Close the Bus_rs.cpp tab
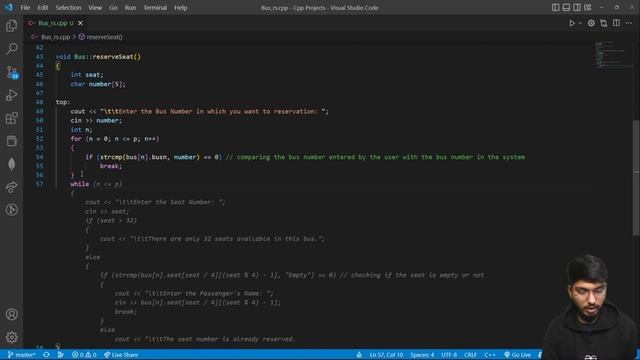The image size is (640, 360). click(x=80, y=23)
